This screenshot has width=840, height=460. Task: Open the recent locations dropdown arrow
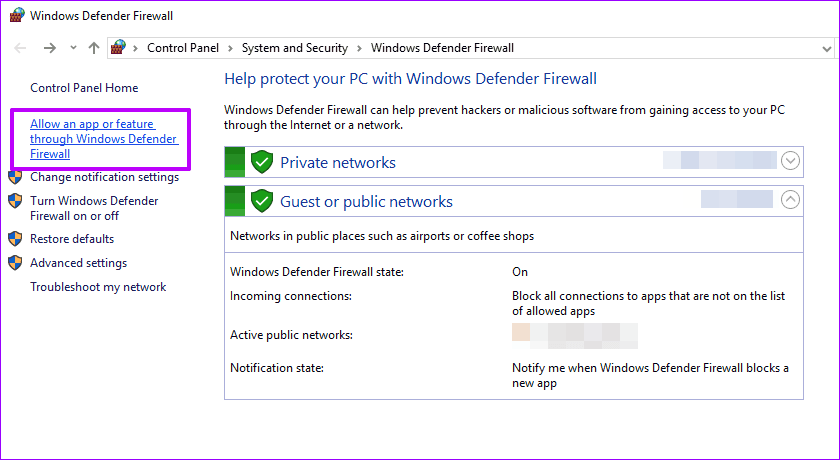coord(73,48)
